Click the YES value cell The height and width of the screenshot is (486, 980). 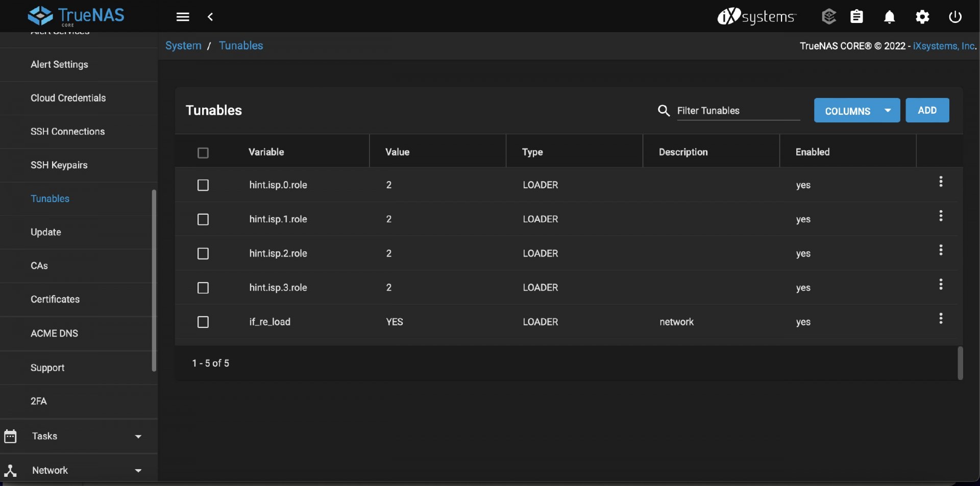395,322
